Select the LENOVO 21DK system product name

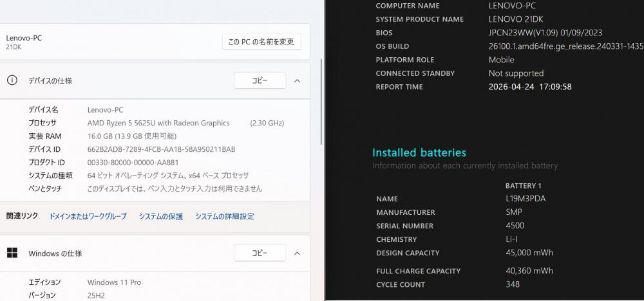pos(516,19)
